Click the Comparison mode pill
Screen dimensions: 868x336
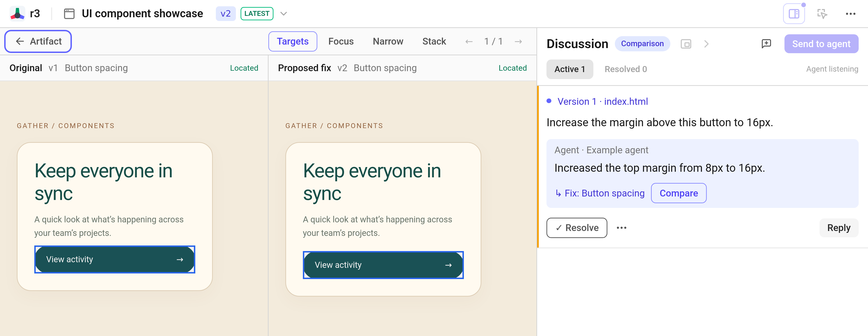coord(642,44)
